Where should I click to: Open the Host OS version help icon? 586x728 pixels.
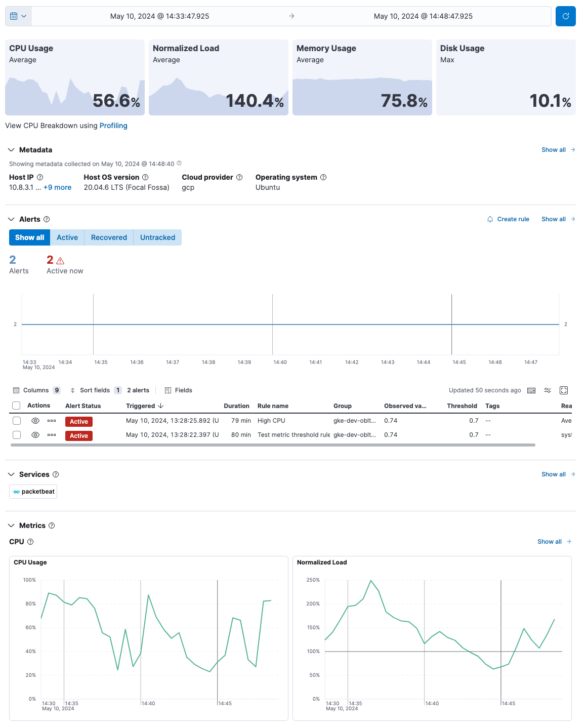coord(145,177)
